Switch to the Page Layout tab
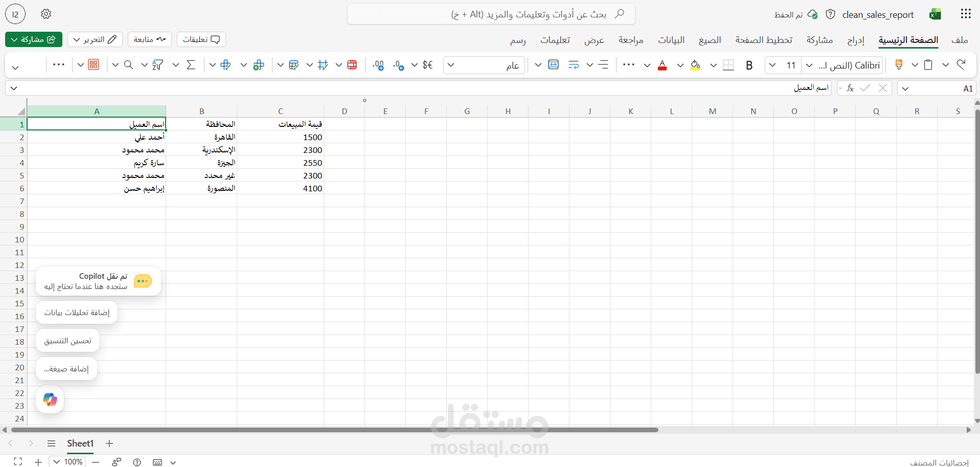This screenshot has height=467, width=980. (764, 40)
